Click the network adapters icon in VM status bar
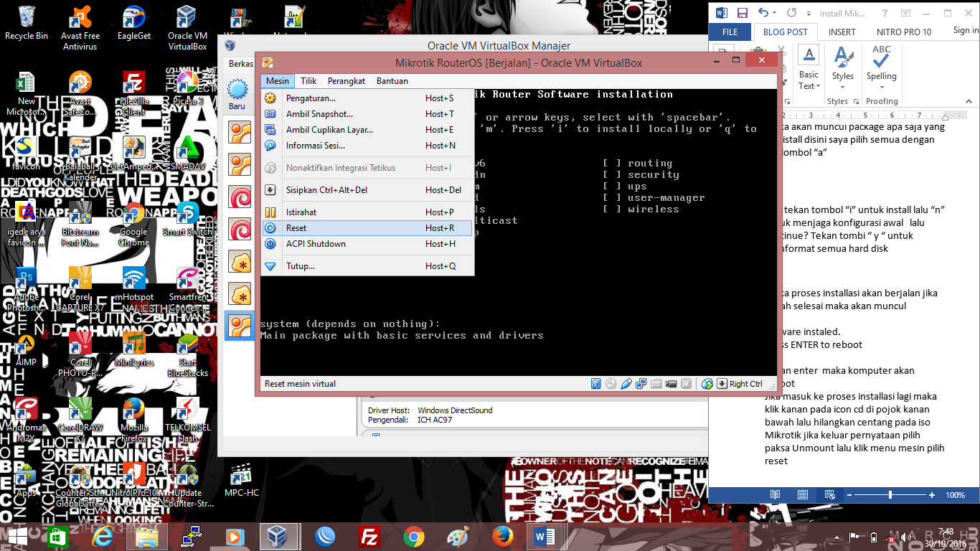The image size is (980, 551). [x=641, y=384]
